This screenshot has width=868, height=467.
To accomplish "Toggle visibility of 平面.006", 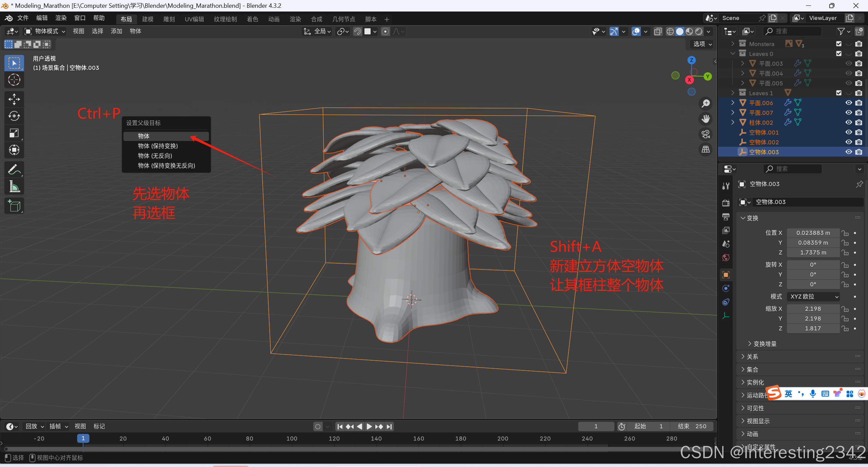I will [x=848, y=103].
